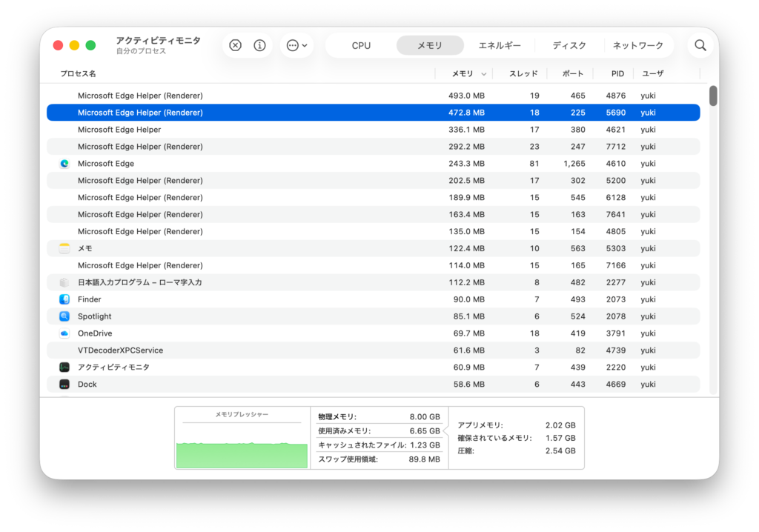Sort by PID column header

click(x=617, y=73)
